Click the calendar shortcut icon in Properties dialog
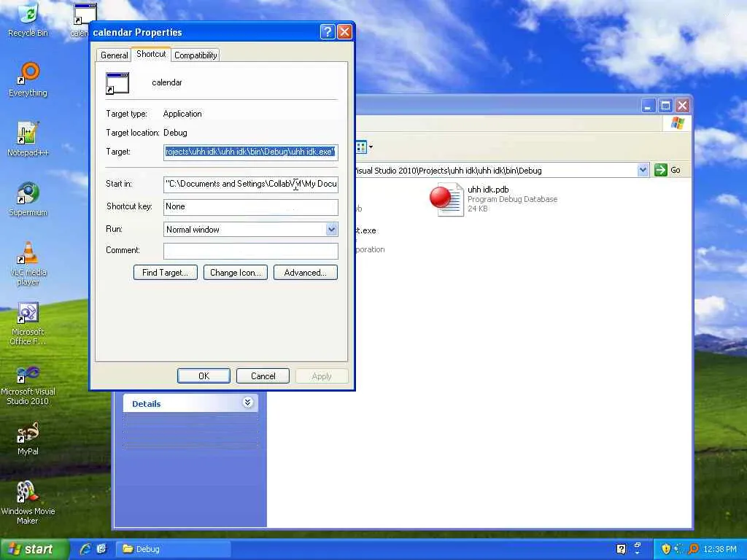747x560 pixels. pyautogui.click(x=117, y=83)
